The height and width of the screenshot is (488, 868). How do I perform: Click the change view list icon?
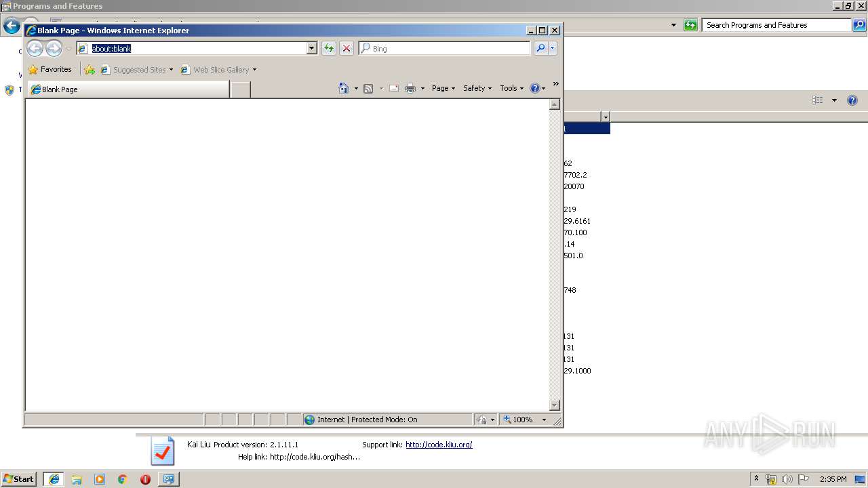pos(818,100)
